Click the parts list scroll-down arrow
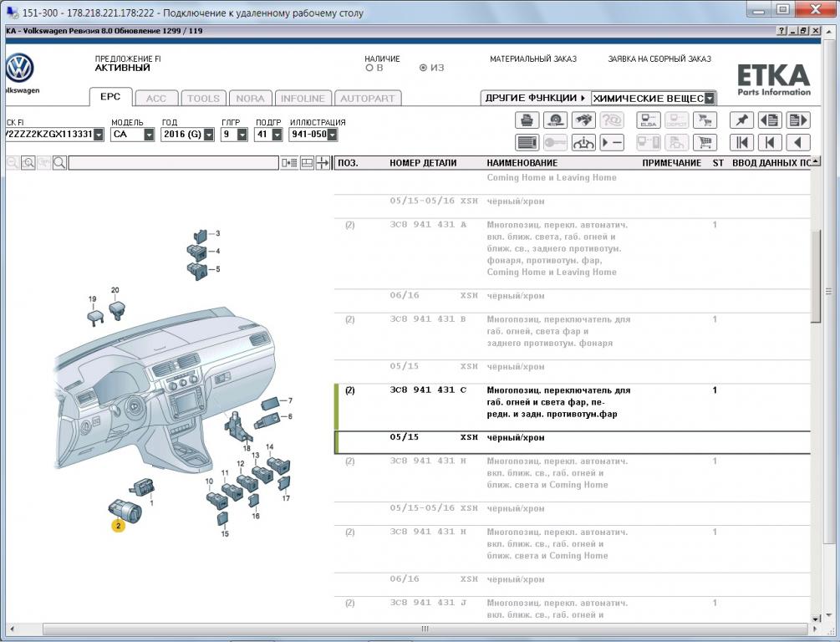The width and height of the screenshot is (840, 642). coord(816,618)
